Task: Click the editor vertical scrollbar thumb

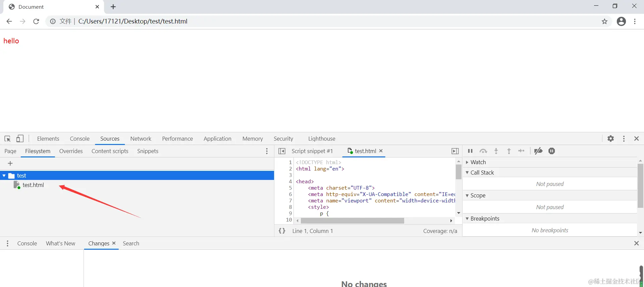Action: coord(458,172)
